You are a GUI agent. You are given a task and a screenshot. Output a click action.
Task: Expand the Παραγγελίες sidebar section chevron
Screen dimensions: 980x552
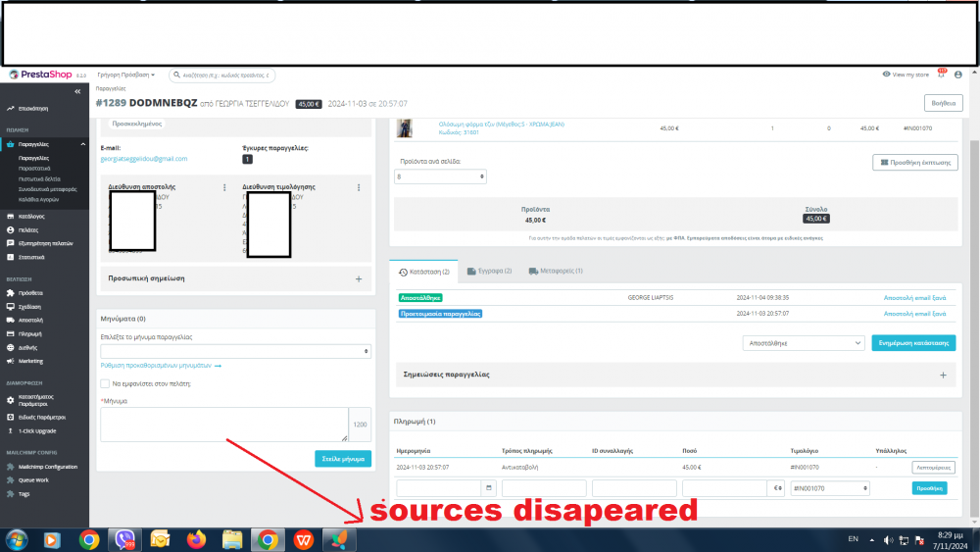coord(82,144)
